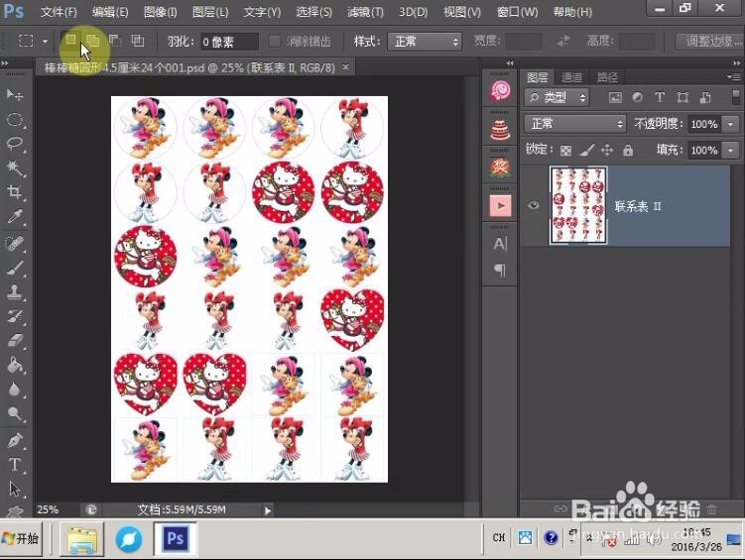The width and height of the screenshot is (745, 560).
Task: Select the Magic Wand tool
Action: pos(15,168)
